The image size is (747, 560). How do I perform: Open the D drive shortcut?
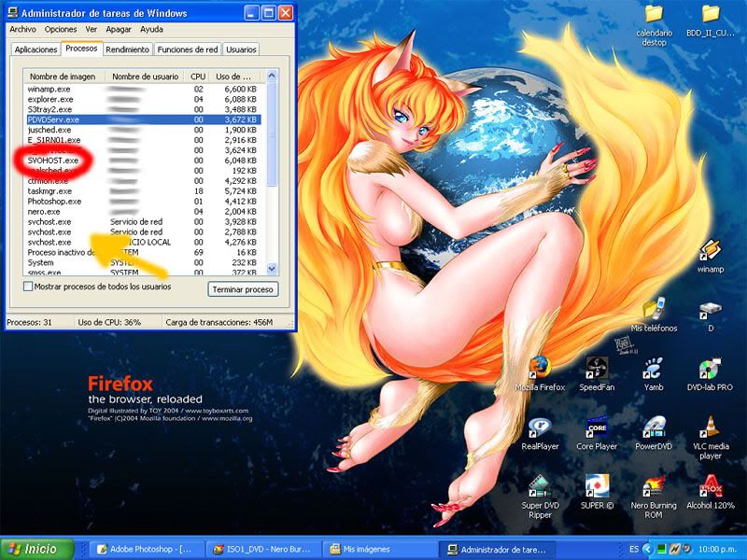pyautogui.click(x=710, y=316)
